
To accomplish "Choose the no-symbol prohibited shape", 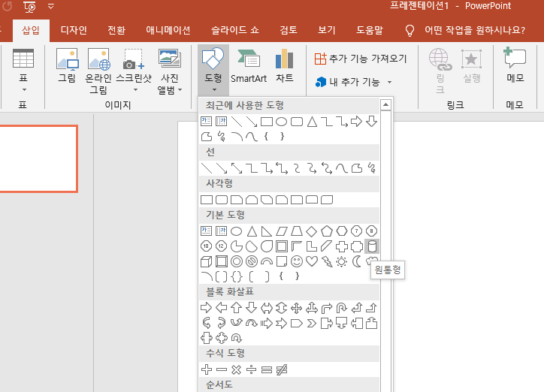I will point(252,261).
